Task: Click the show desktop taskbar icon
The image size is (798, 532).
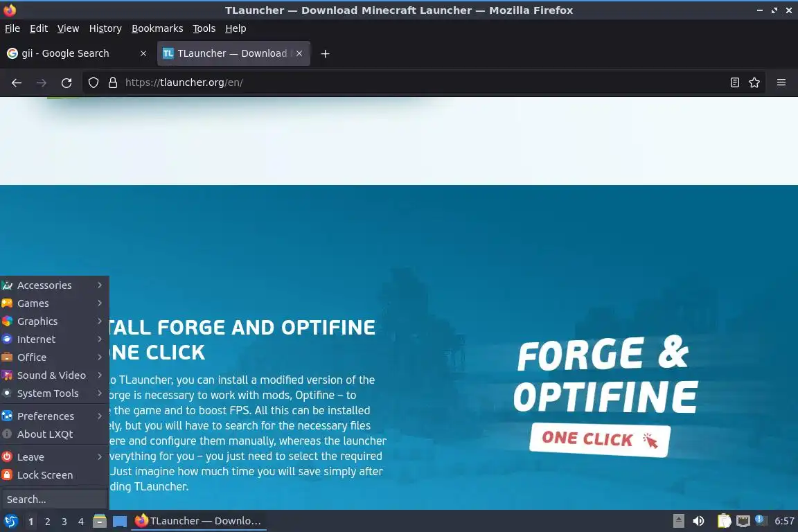Action: (x=120, y=521)
